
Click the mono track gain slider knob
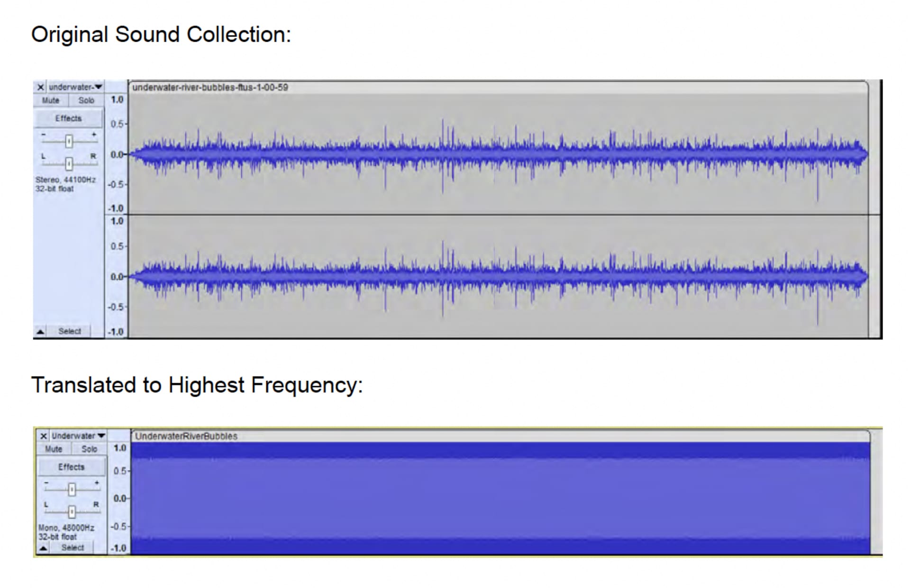coord(72,489)
